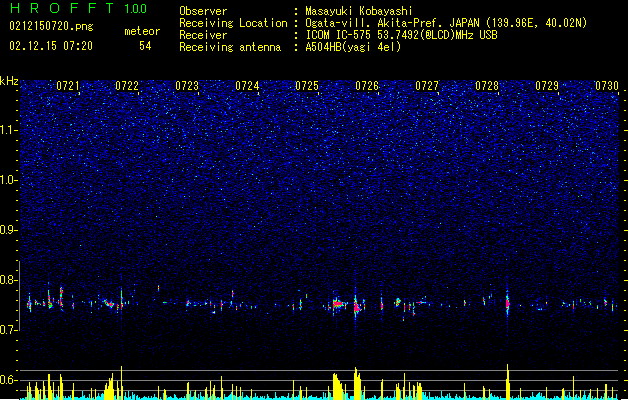Screen dimensions: 629x400
Task: Click the 0724 time marker
Action: coord(247,86)
